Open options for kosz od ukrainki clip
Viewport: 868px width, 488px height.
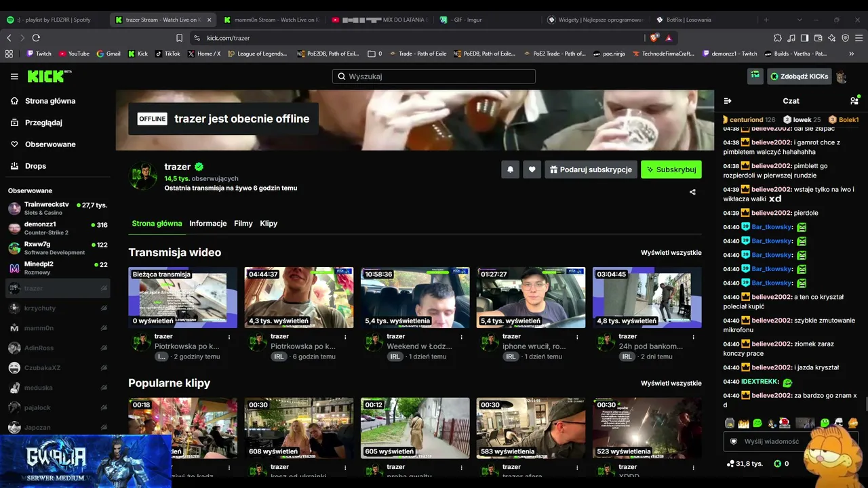[345, 467]
